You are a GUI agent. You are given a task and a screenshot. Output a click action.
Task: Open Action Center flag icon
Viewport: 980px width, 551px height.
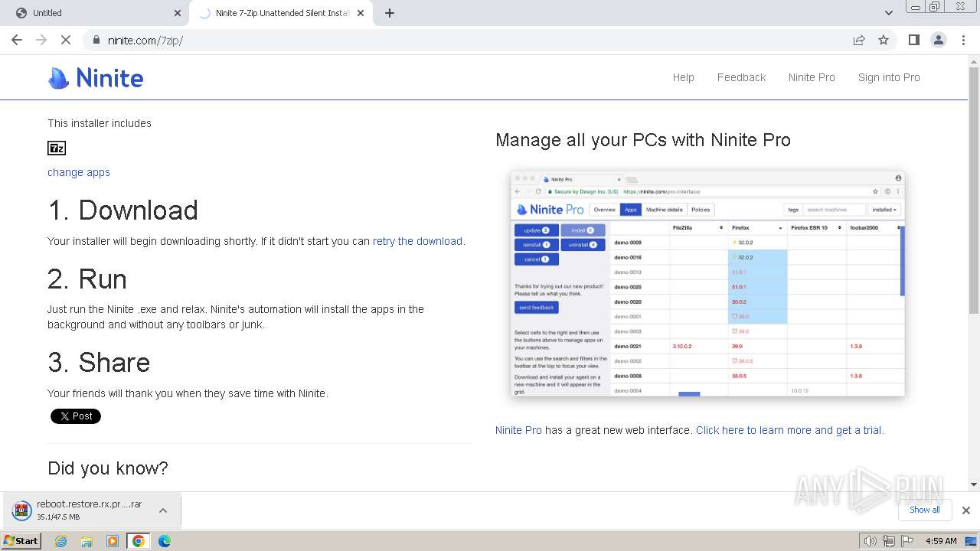(907, 541)
